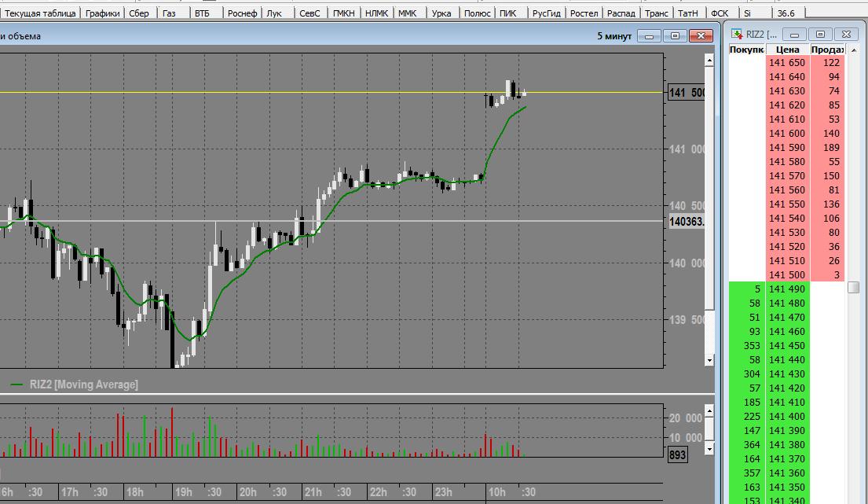This screenshot has height=504, width=868.
Task: Select the 141 360 bid price cell
Action: [787, 473]
